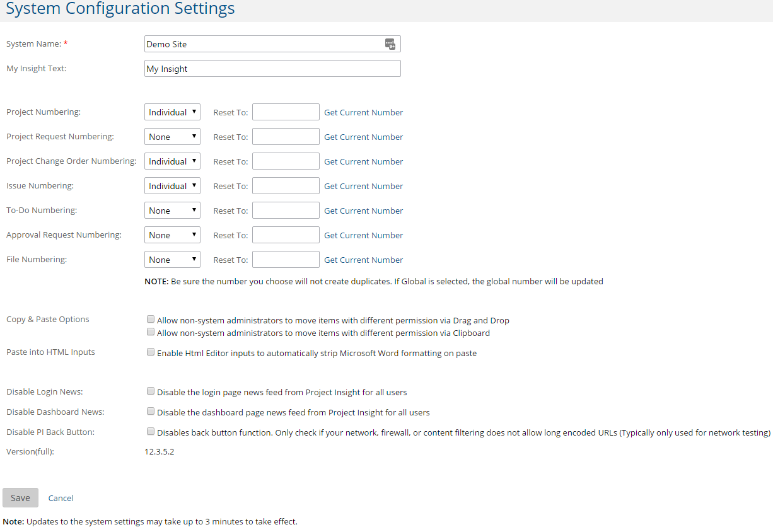The image size is (773, 532).
Task: Get Current Number for File Numbering
Action: (x=364, y=260)
